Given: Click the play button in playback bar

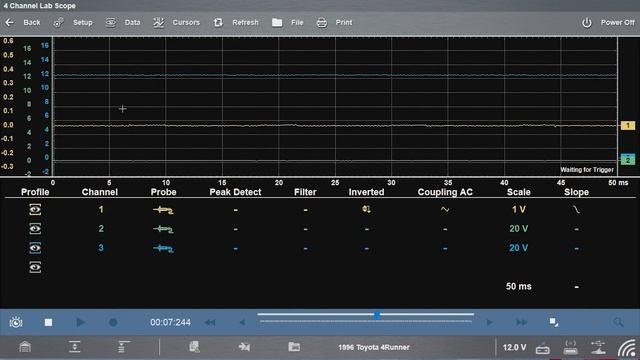Looking at the screenshot, I should pyautogui.click(x=81, y=322).
